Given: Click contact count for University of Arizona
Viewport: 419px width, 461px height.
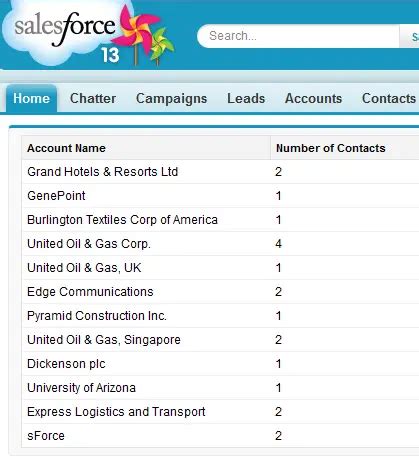Looking at the screenshot, I should click(x=279, y=388).
